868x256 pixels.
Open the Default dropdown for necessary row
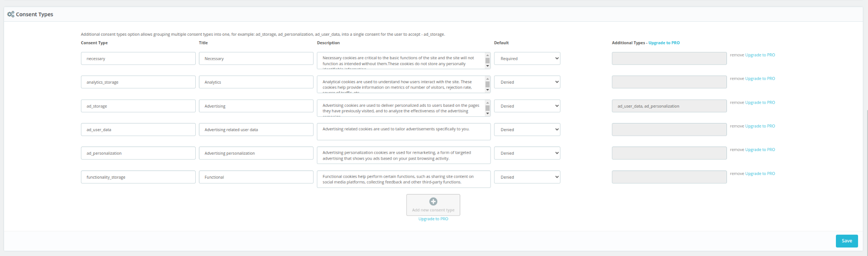[527, 59]
